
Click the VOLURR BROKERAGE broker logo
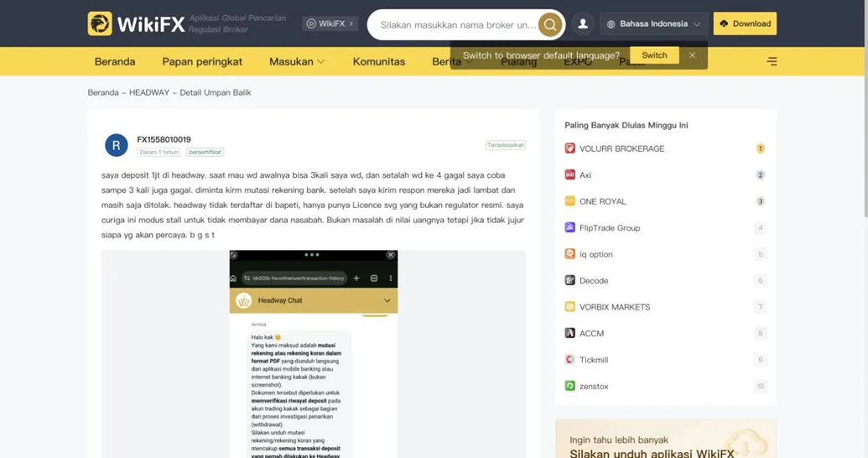click(569, 148)
